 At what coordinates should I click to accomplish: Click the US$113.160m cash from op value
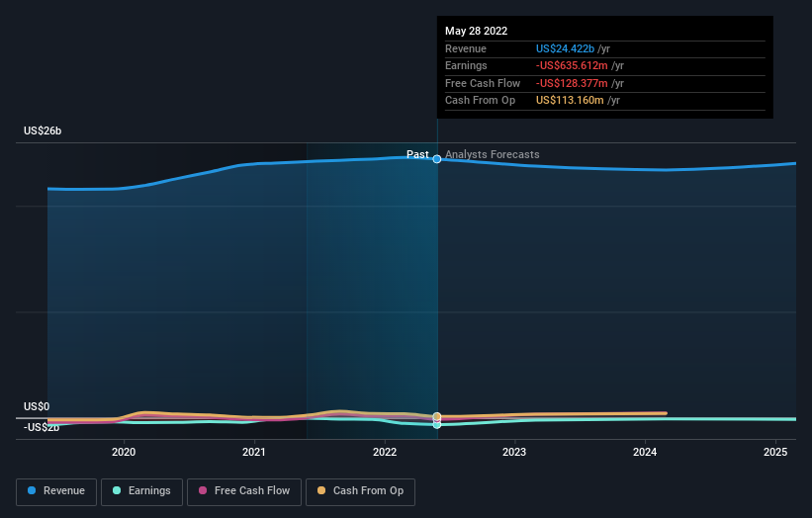coord(570,101)
